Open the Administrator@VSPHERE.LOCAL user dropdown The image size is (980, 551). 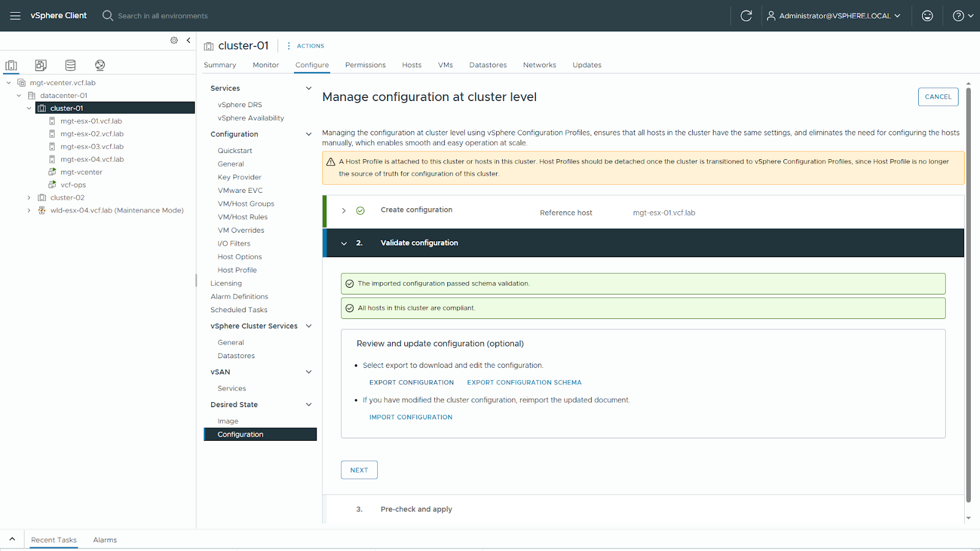click(x=834, y=16)
